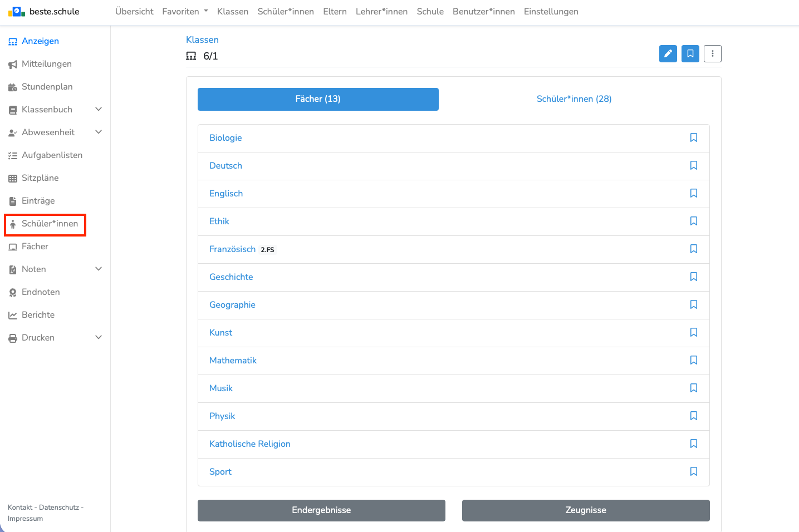Click the blue bookmark button for class 6/1
Image resolution: width=799 pixels, height=532 pixels.
pos(690,54)
